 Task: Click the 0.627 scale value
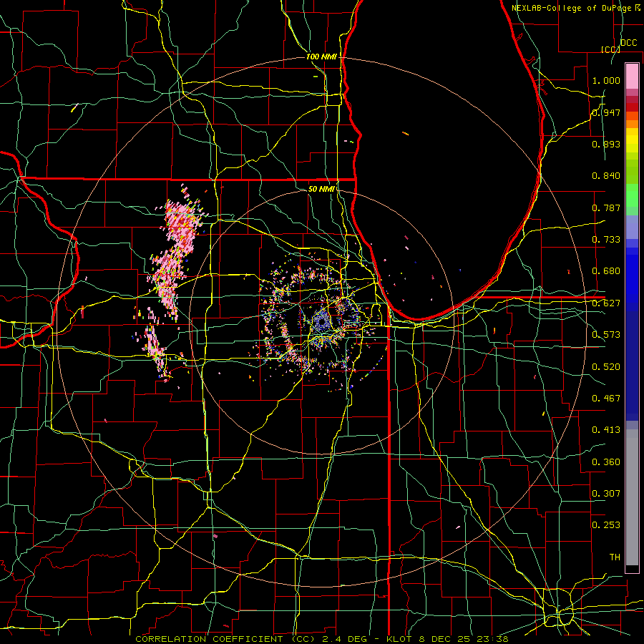pos(606,303)
